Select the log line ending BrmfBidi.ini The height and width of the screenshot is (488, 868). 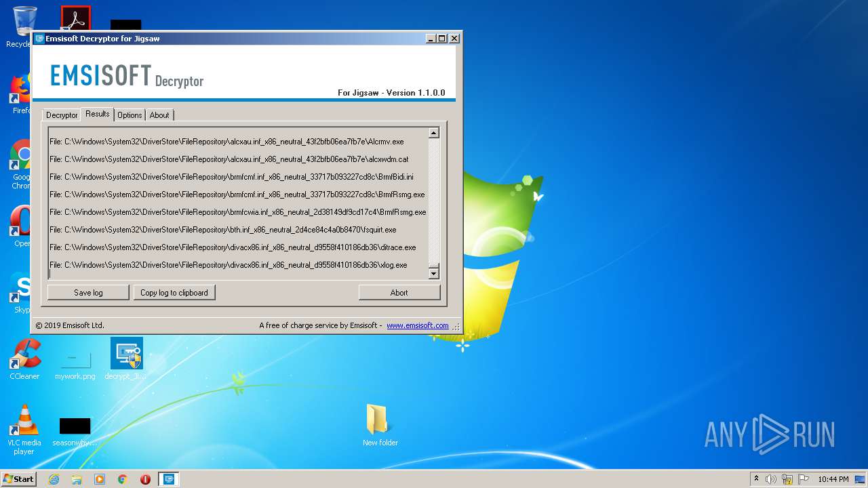(x=231, y=177)
